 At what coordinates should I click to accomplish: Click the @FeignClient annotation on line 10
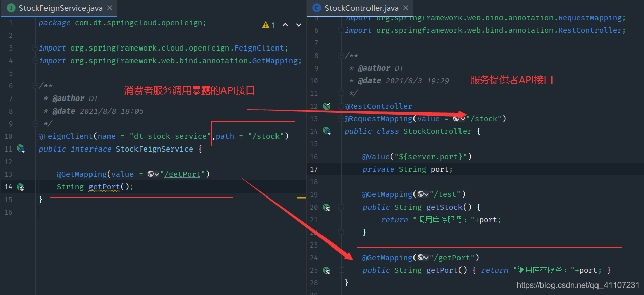[66, 136]
